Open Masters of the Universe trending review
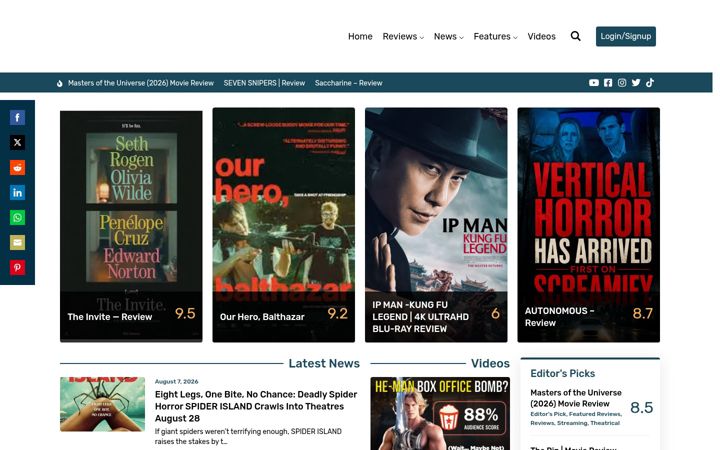Screen dimensions: 720x450 point(141,83)
